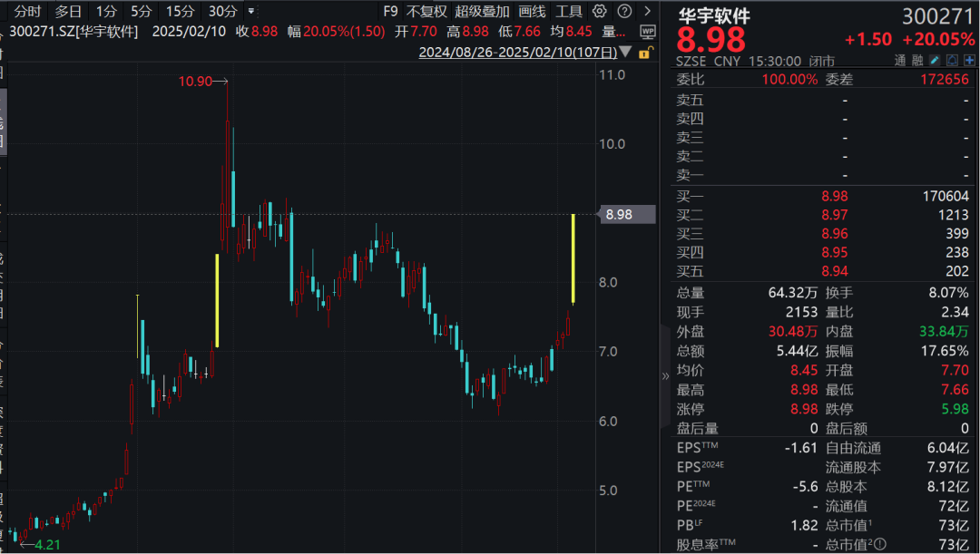Click the 通 connect badge
980x554 pixels.
(900, 61)
